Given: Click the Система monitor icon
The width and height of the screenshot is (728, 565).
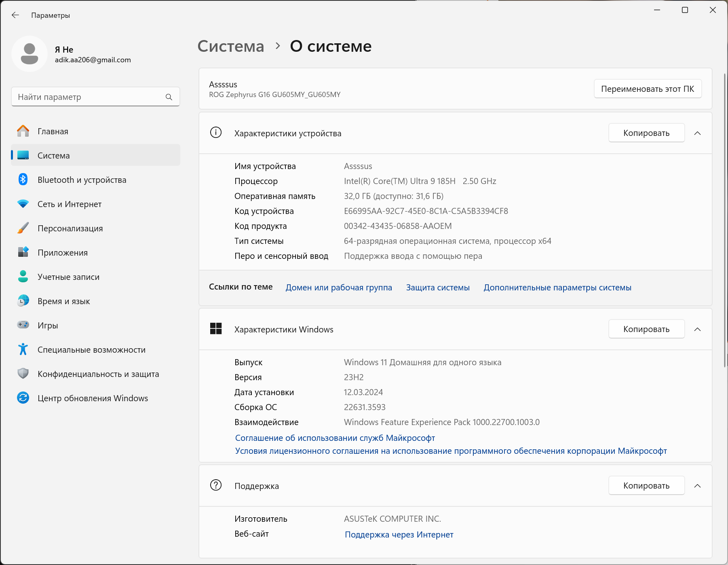Looking at the screenshot, I should (23, 155).
